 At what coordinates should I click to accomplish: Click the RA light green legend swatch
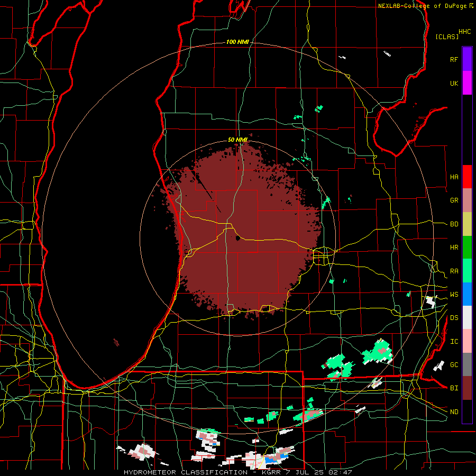point(467,271)
